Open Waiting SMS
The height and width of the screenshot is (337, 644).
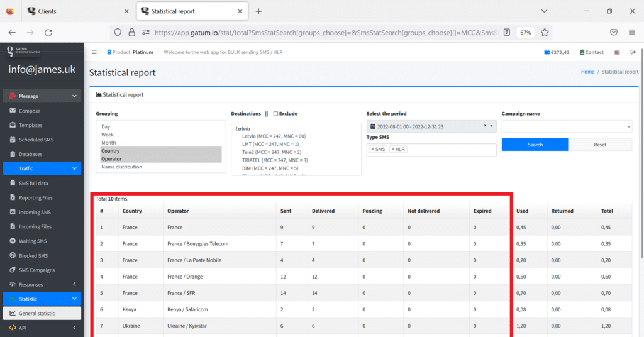[33, 241]
